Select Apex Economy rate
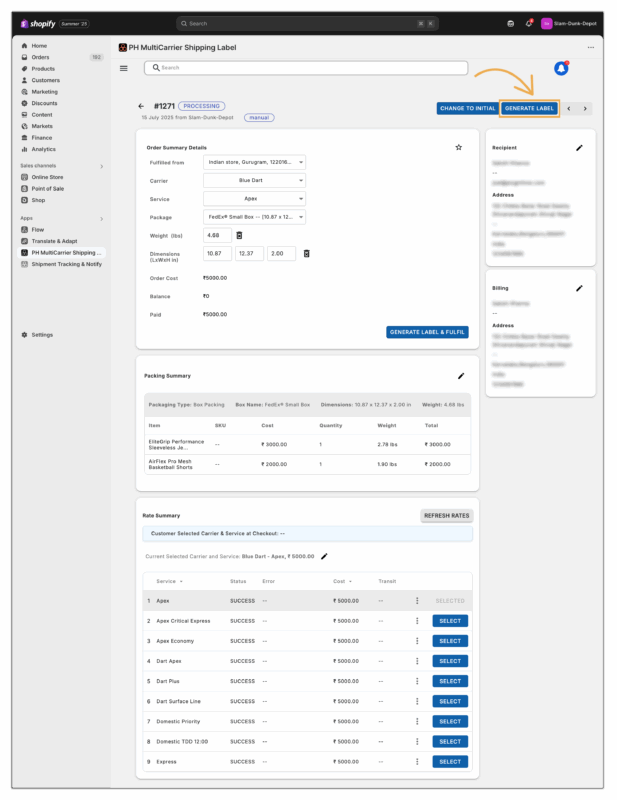 450,641
